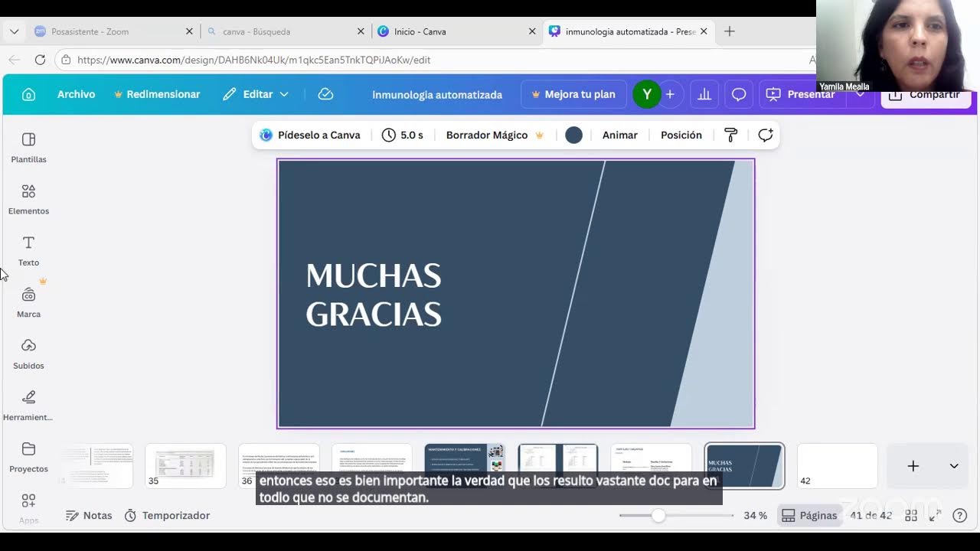Click Animar in toolbar
This screenshot has width=980, height=551.
620,135
